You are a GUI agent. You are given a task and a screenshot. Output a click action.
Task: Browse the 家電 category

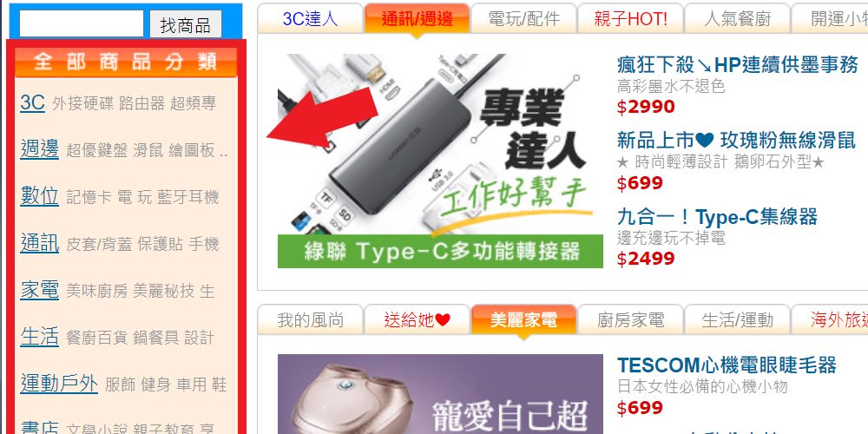[39, 291]
